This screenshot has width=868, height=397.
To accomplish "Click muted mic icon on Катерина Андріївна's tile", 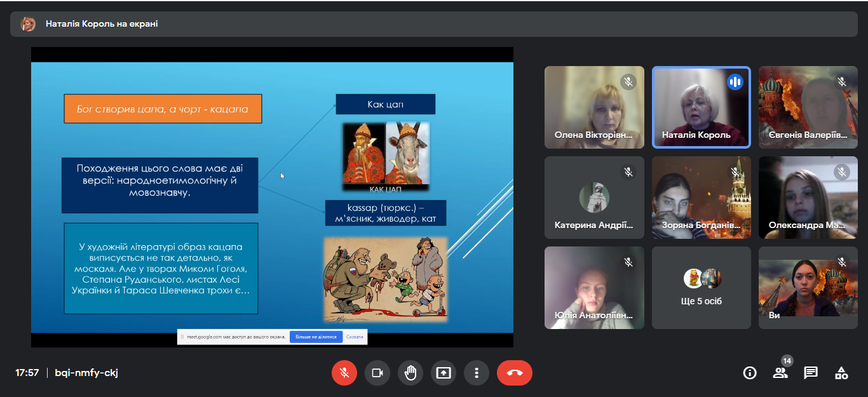I will coord(628,172).
